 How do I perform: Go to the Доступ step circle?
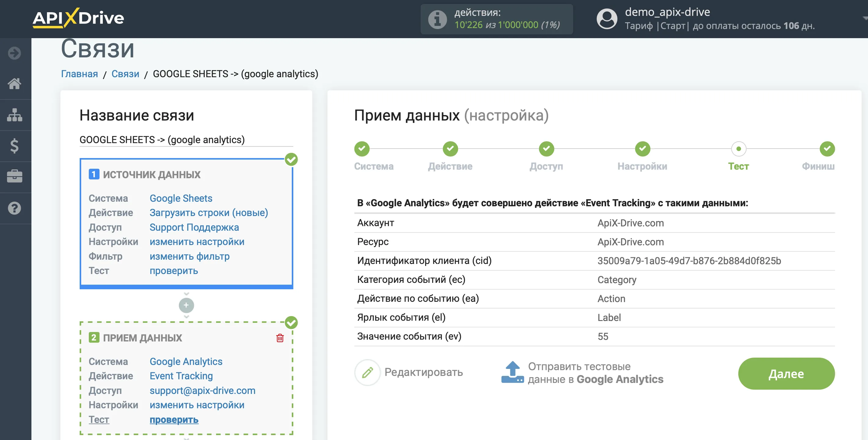[x=546, y=149]
